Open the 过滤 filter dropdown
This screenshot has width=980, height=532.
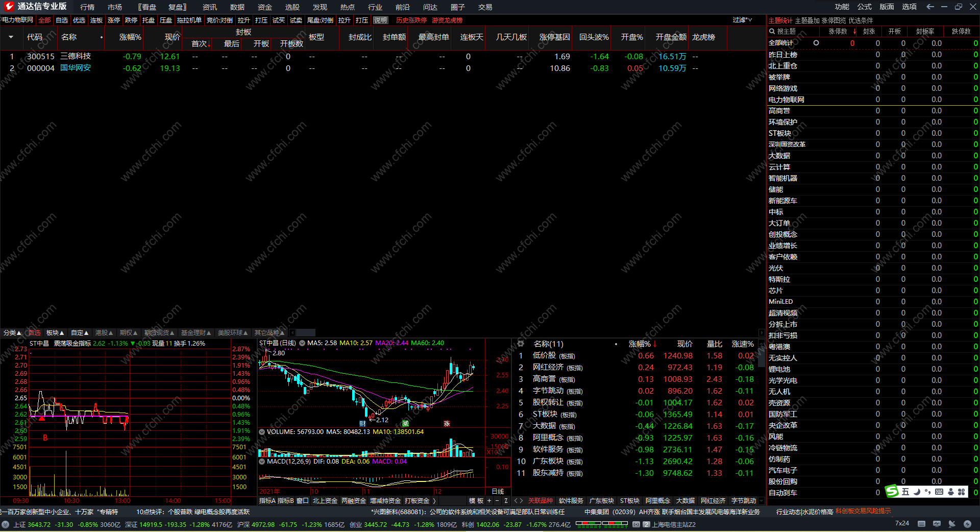coord(742,20)
